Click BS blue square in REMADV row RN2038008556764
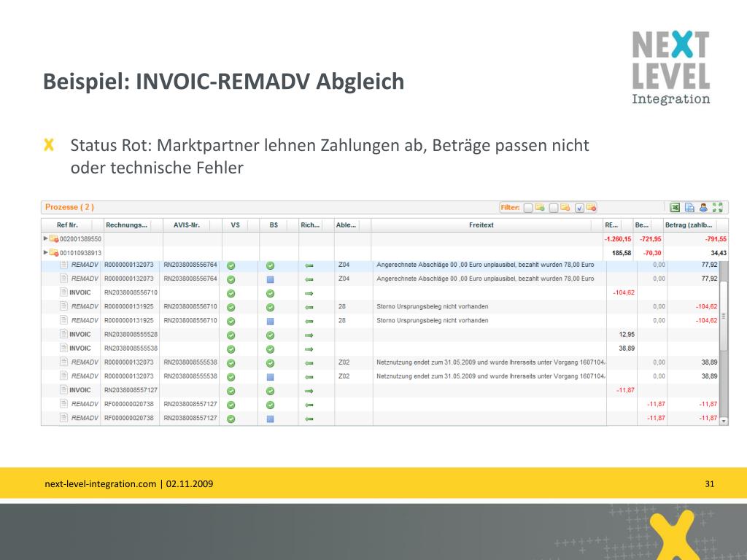Screen dimensions: 747x560 coord(270,279)
